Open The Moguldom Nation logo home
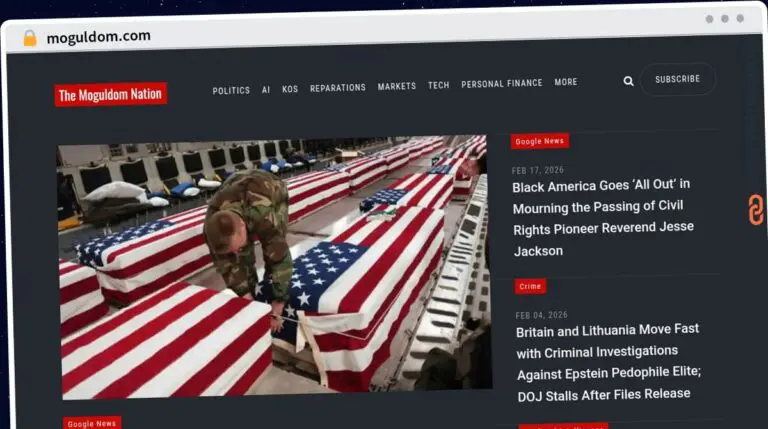The height and width of the screenshot is (429, 768). click(111, 95)
